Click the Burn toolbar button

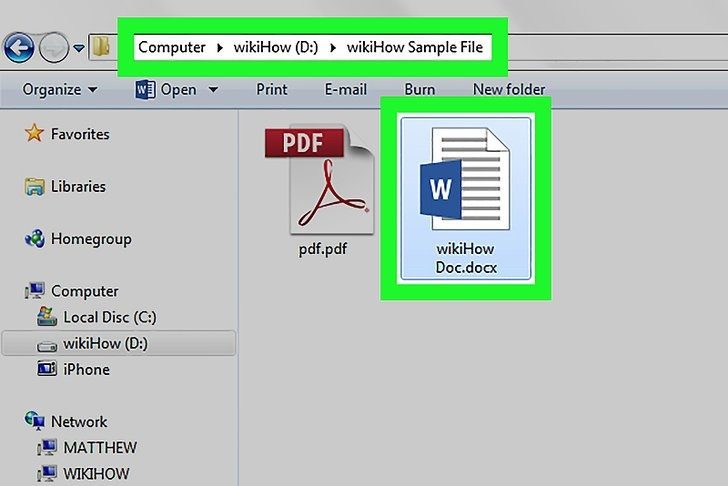click(x=419, y=89)
